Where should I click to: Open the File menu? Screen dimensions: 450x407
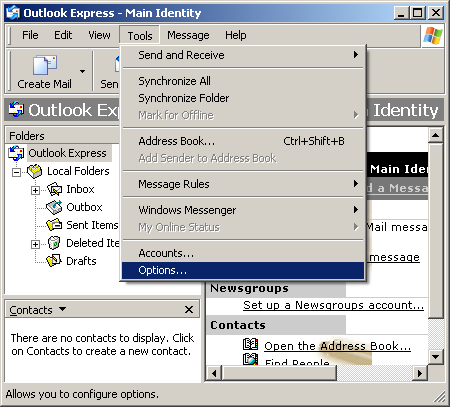(x=30, y=35)
